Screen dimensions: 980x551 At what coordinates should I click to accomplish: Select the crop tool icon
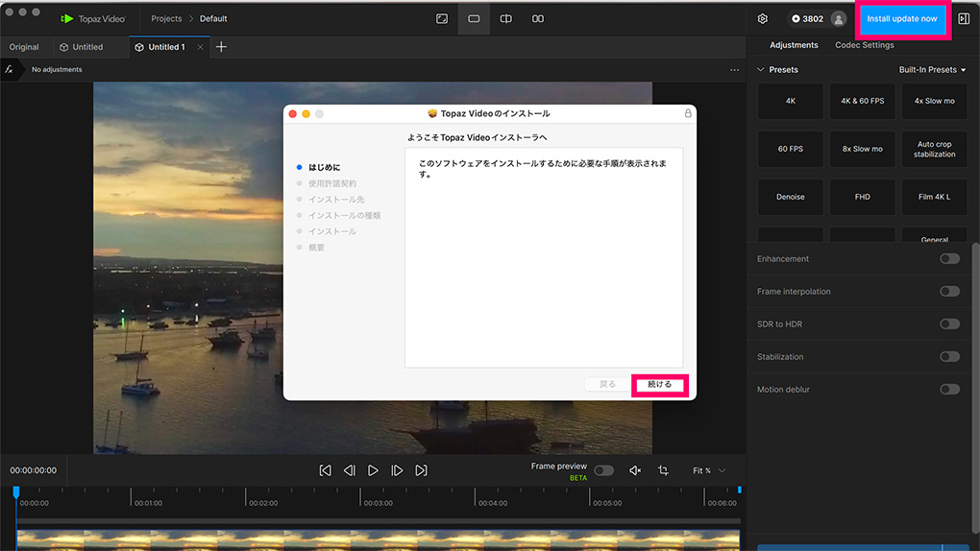(x=663, y=470)
